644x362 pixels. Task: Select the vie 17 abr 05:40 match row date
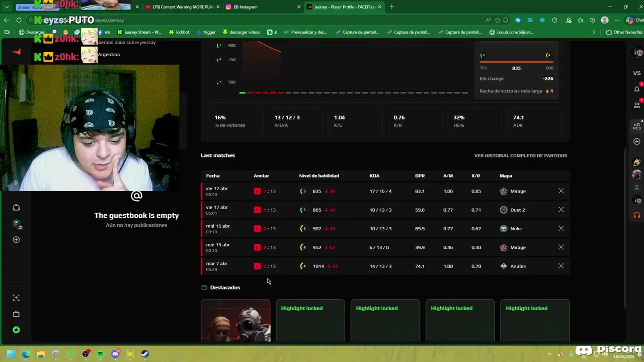click(x=217, y=191)
